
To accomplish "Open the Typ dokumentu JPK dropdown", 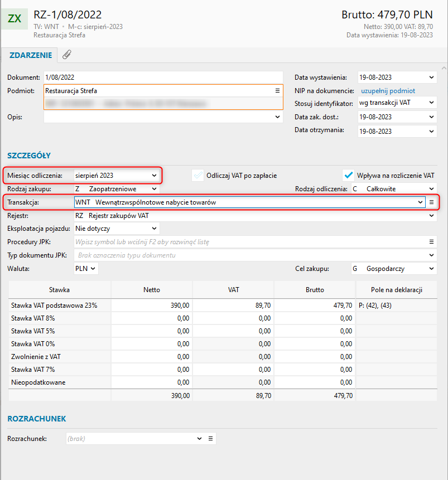I will (431, 255).
